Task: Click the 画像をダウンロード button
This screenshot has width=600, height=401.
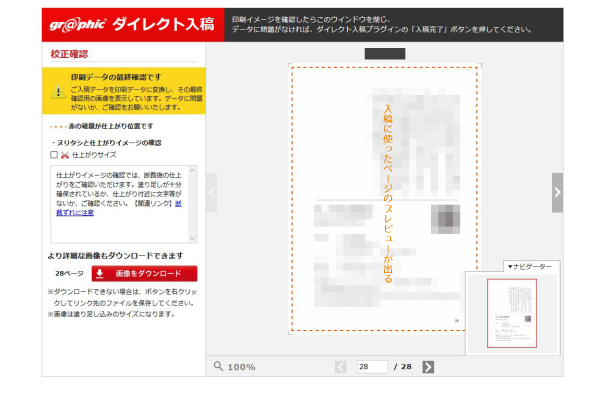Action: click(144, 273)
